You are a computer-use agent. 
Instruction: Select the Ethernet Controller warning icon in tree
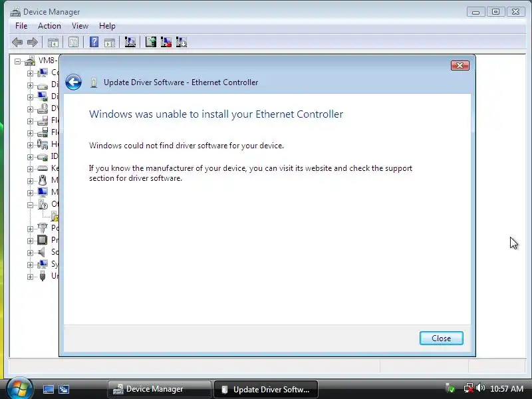tap(55, 216)
